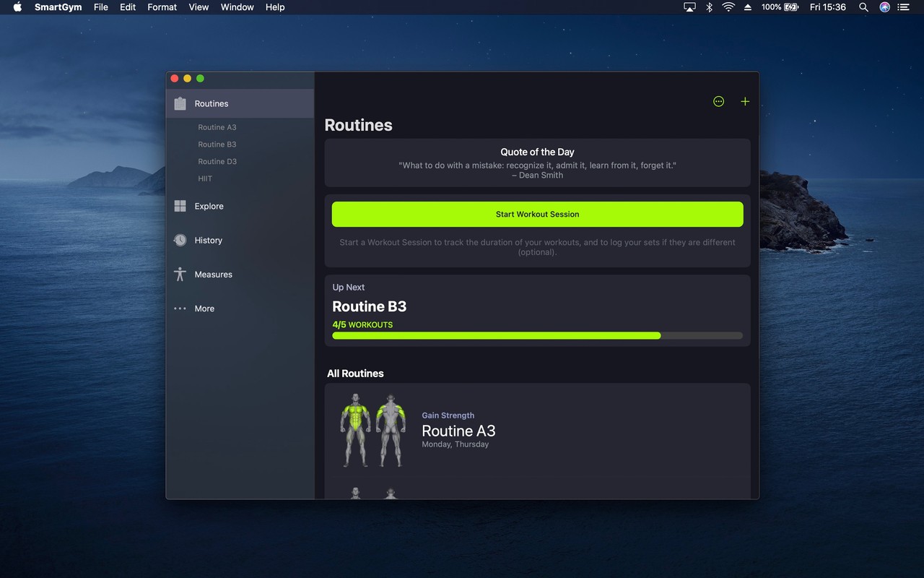Open the SmartGym application menu
This screenshot has width=924, height=578.
point(58,7)
